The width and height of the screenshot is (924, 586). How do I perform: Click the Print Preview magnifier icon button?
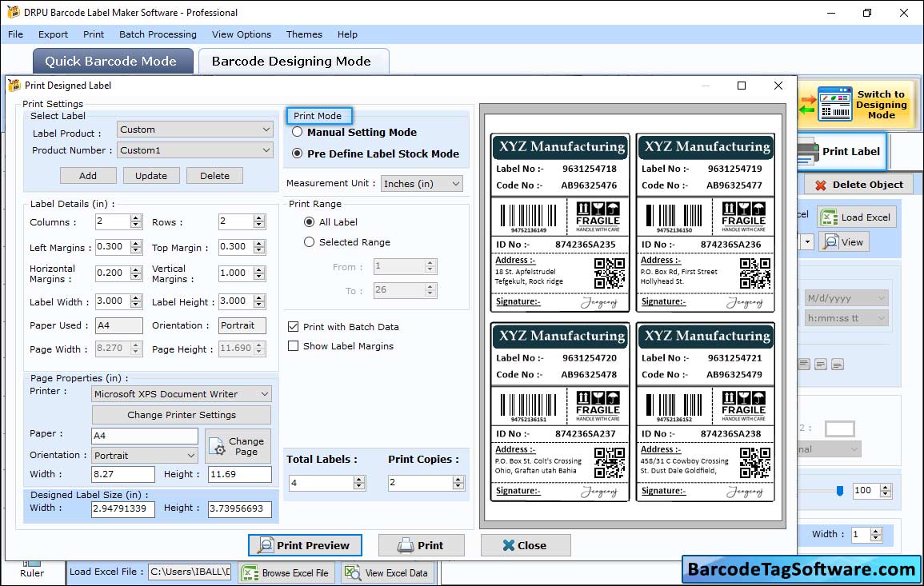click(x=305, y=545)
